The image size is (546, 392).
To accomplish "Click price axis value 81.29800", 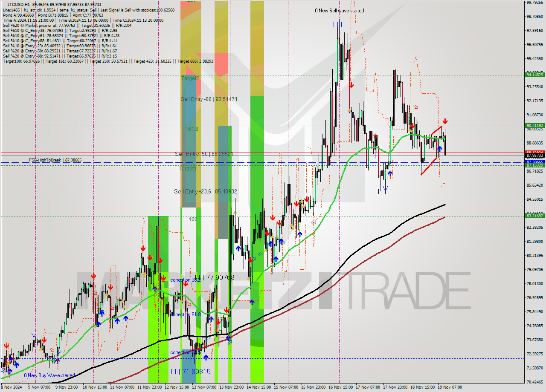I will pos(535,241).
